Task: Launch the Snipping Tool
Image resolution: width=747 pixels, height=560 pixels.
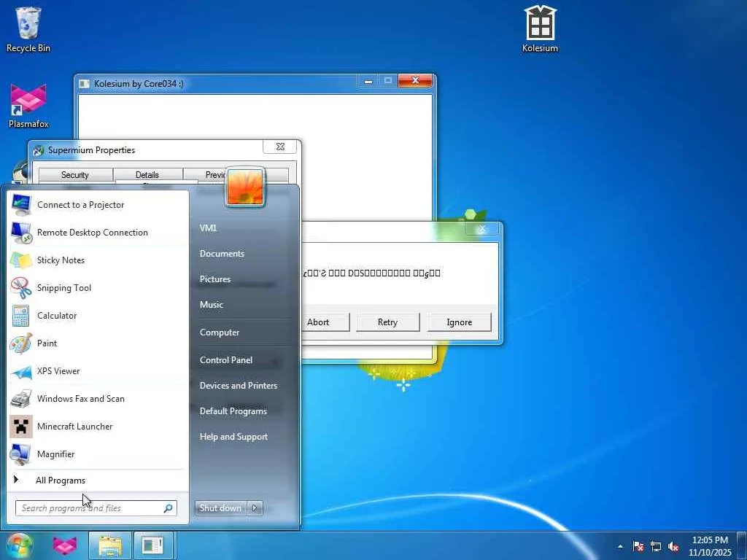Action: tap(98, 287)
